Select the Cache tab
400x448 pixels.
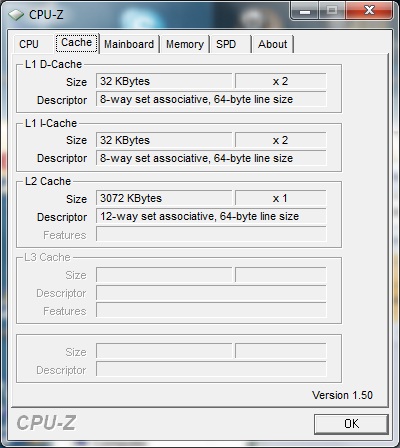[x=76, y=43]
